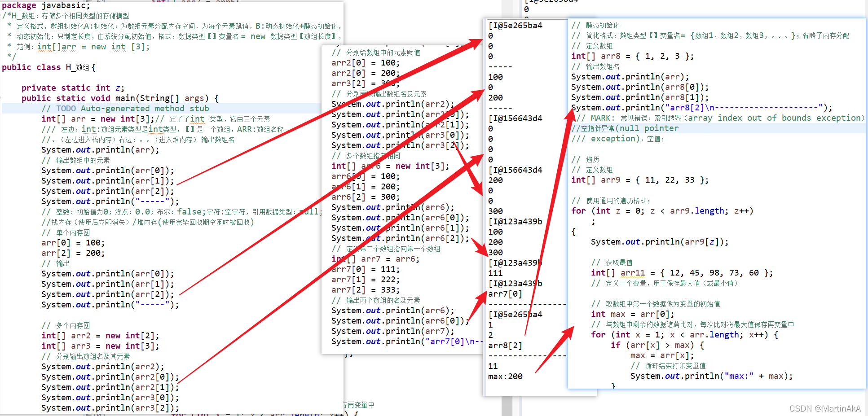Click the 'System.out.println("max:" + max);' statement
The image size is (868, 416).
(712, 376)
